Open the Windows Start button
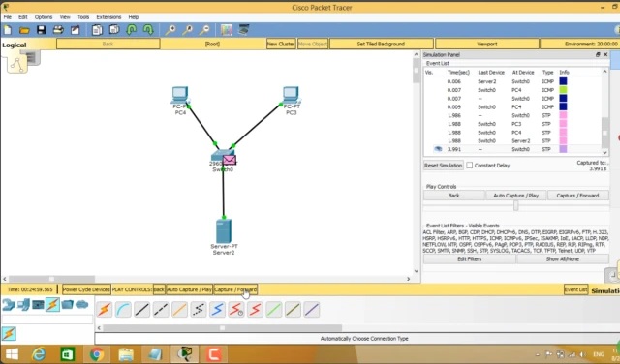620x364 pixels. click(x=12, y=354)
